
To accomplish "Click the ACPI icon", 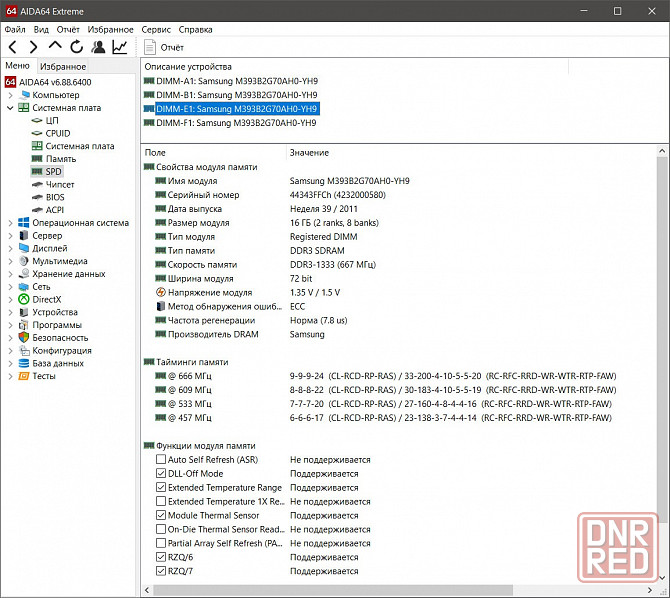I will pos(37,210).
